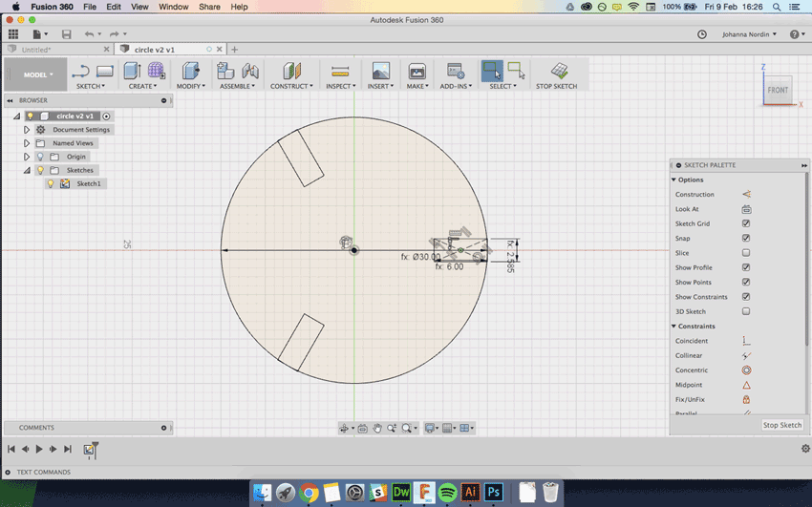Click the Stop Sketch button in palette
This screenshot has height=507, width=812.
pyautogui.click(x=781, y=425)
